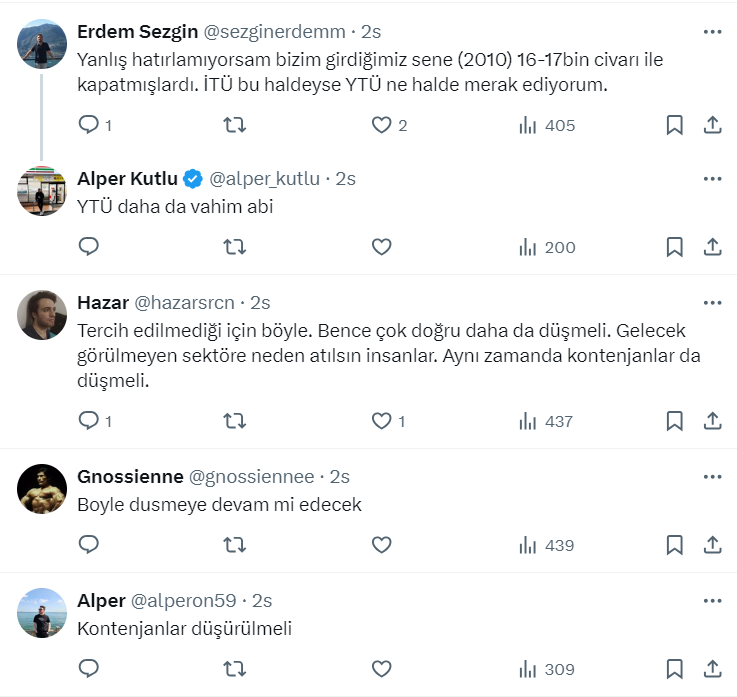The image size is (737, 697).
Task: Retweet Alper Kutlu's reply
Action: [235, 247]
